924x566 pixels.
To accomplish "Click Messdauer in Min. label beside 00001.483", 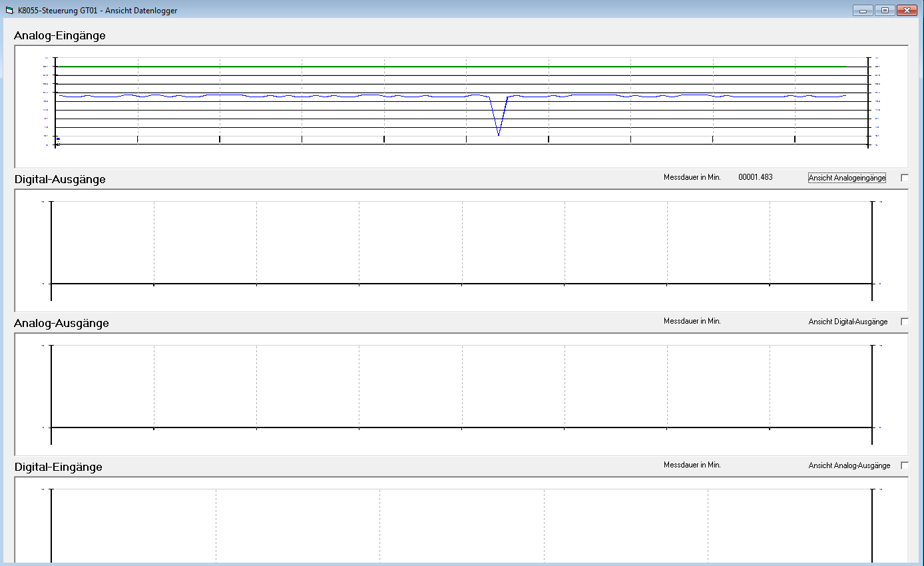I will pyautogui.click(x=692, y=178).
